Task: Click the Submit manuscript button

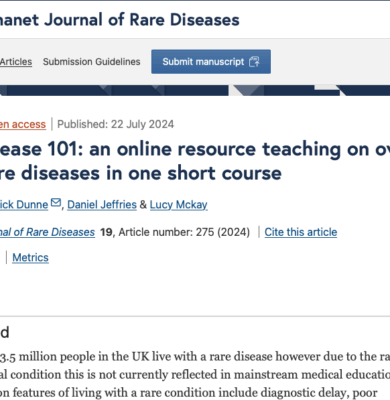Action: (211, 62)
